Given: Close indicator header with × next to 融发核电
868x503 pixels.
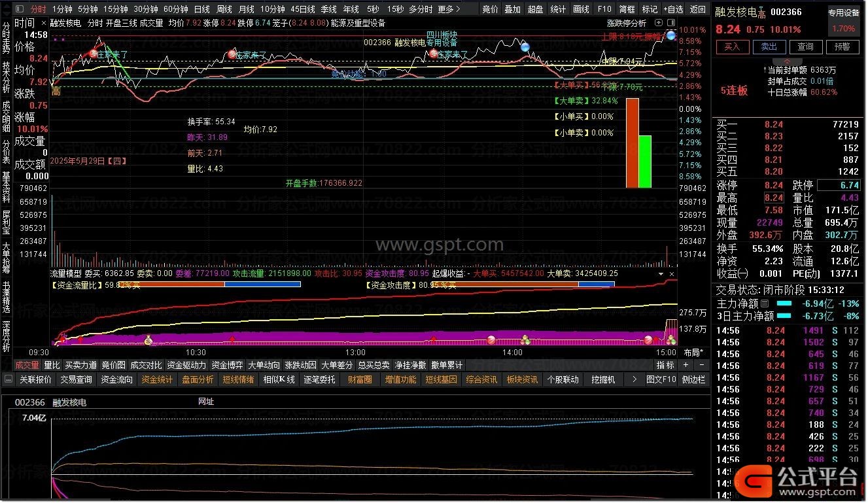Looking at the screenshot, I should click(43, 22).
